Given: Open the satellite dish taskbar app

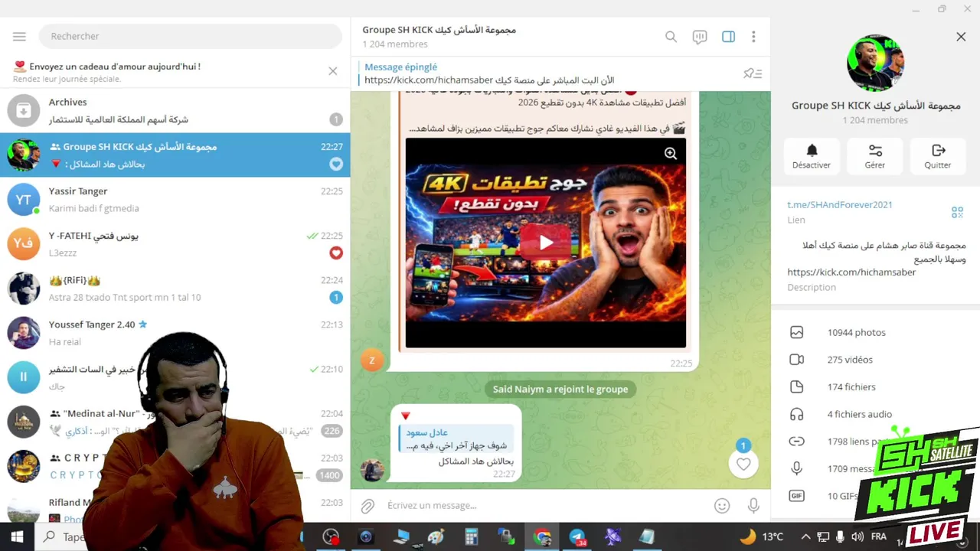Looking at the screenshot, I should [x=612, y=536].
